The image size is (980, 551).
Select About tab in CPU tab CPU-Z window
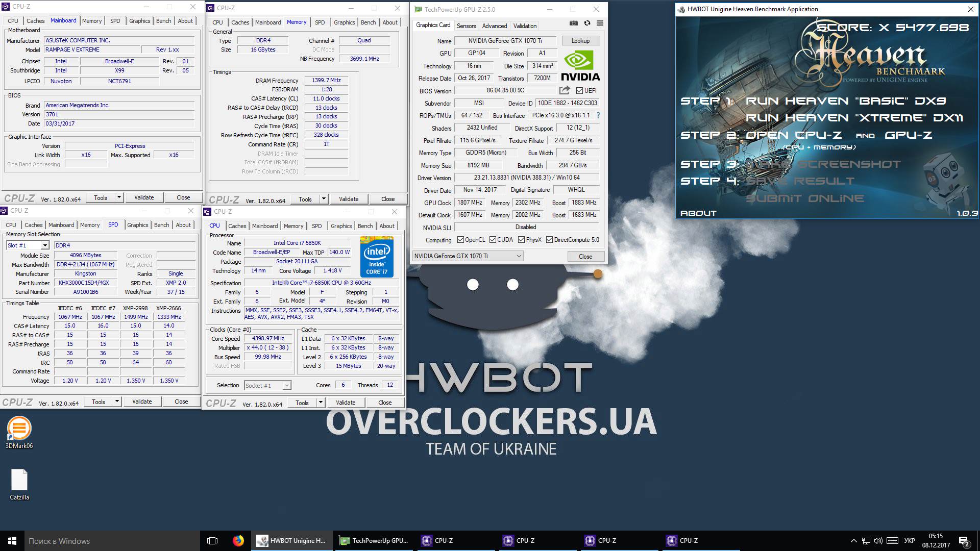[387, 226]
